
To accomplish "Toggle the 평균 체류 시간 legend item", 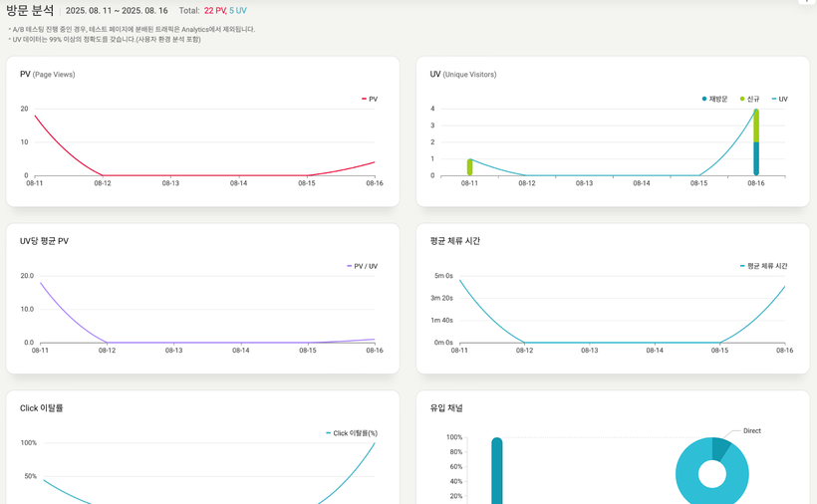I will (763, 266).
